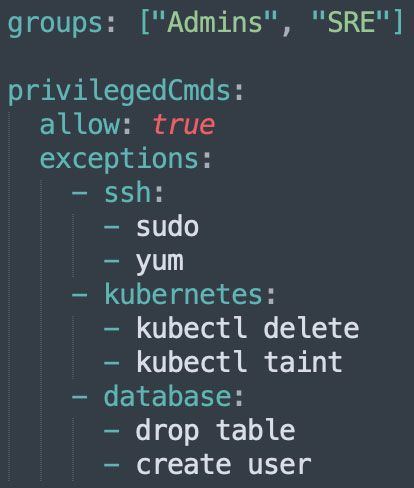The image size is (414, 488).
Task: Click the database list key
Action: tap(168, 395)
